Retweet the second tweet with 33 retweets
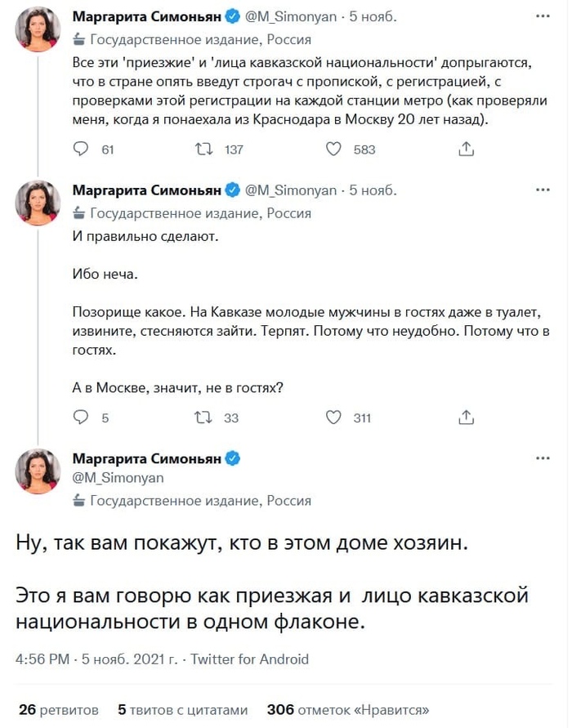572x728 pixels. coord(202,418)
